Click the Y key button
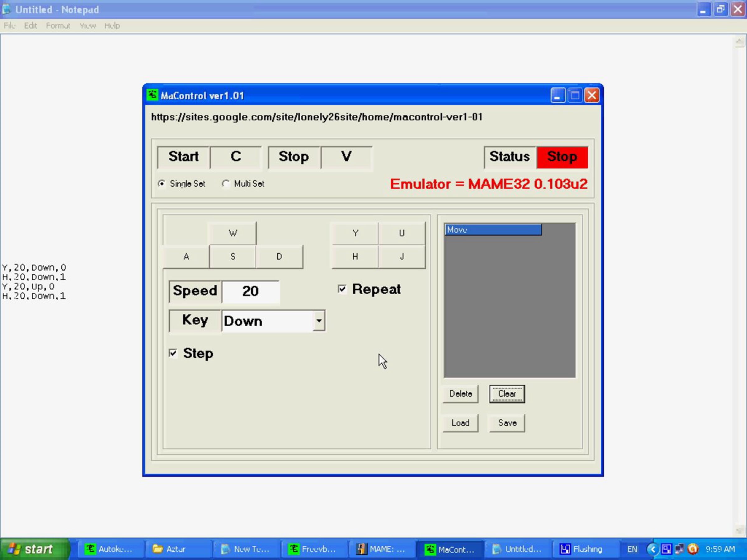 coord(355,233)
